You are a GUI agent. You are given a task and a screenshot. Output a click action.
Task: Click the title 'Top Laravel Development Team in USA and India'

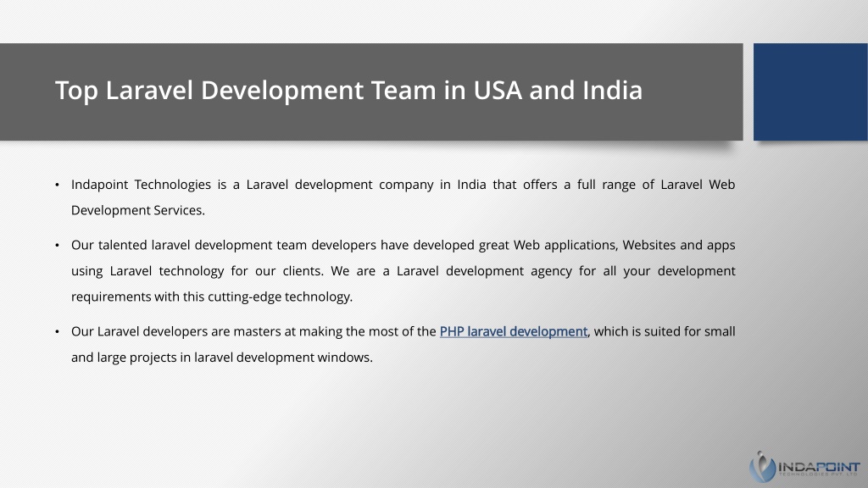click(x=348, y=90)
